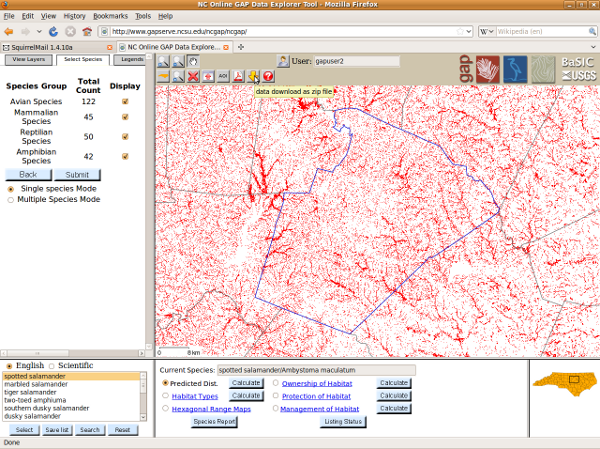600x449 pixels.
Task: Select Single species Mode radio
Action: pos(11,189)
